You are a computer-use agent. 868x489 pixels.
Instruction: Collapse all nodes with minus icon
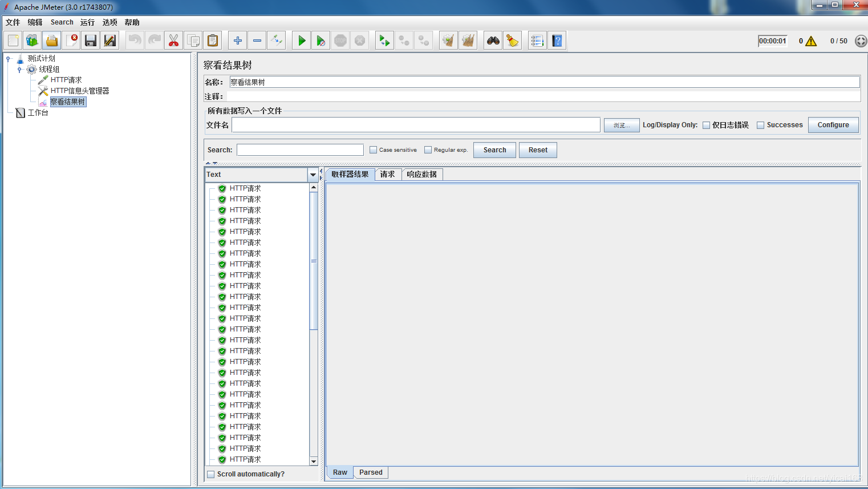(257, 41)
